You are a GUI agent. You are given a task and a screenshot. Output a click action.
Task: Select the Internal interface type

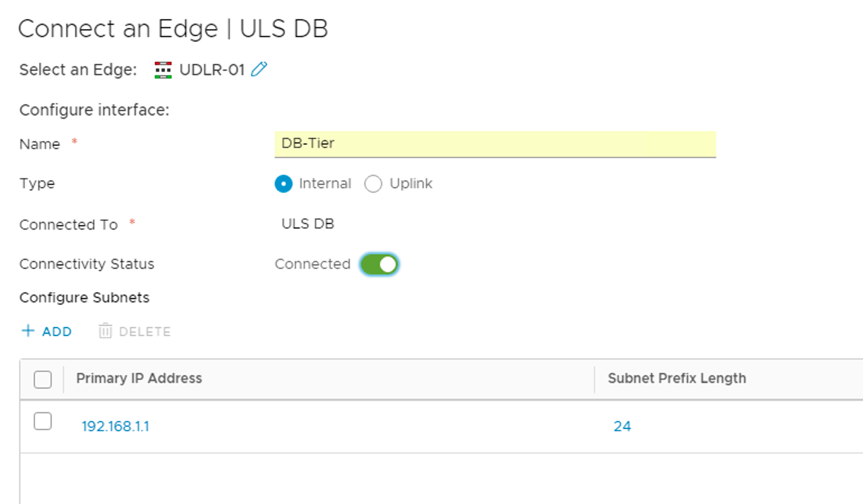[284, 184]
